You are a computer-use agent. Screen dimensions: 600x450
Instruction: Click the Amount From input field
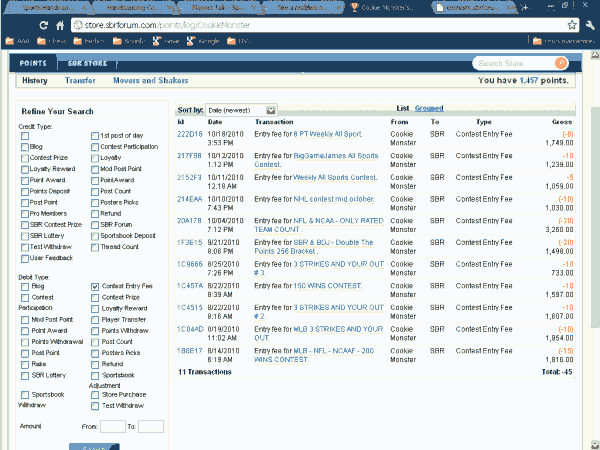pos(113,426)
